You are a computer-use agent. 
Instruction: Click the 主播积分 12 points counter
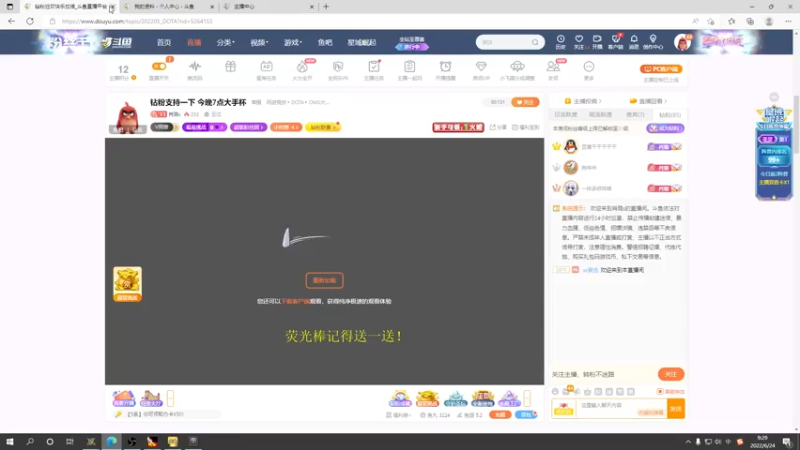click(123, 72)
